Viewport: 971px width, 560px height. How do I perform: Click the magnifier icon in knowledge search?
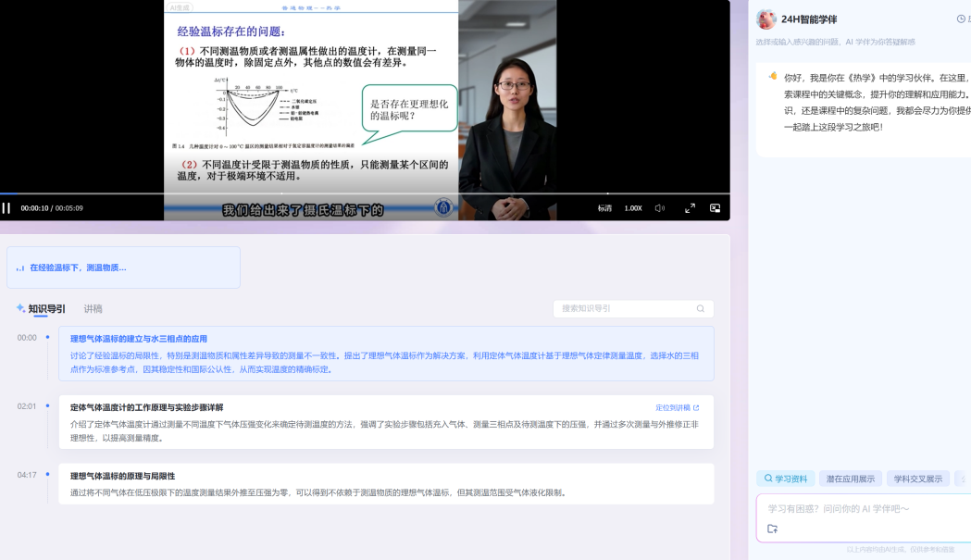click(701, 309)
